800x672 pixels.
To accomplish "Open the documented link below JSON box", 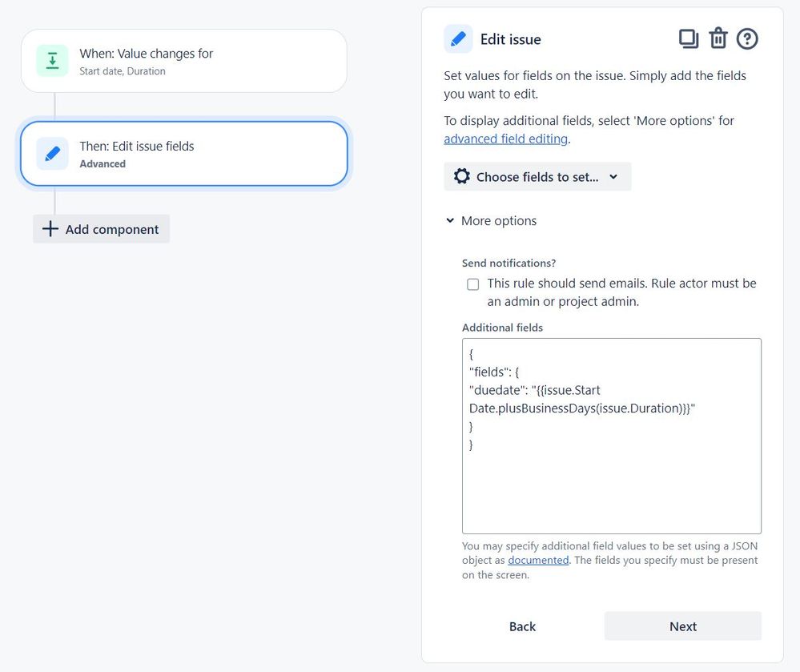I will [538, 560].
